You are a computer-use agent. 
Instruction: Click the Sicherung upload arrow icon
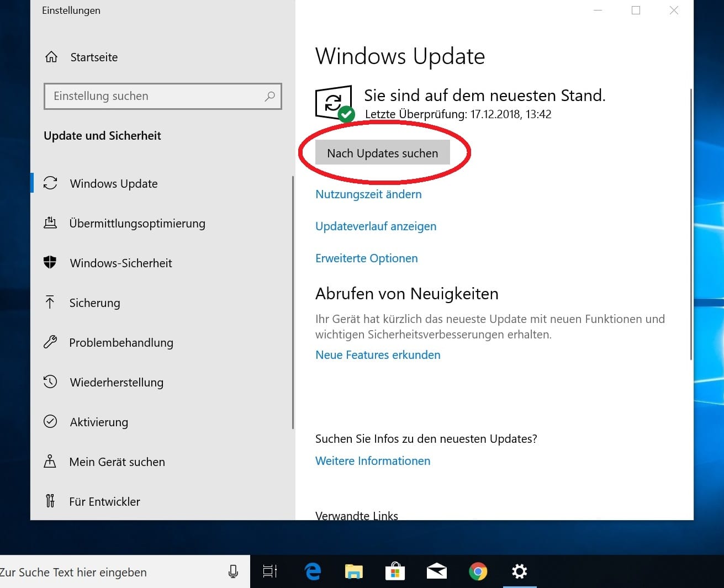tap(50, 302)
